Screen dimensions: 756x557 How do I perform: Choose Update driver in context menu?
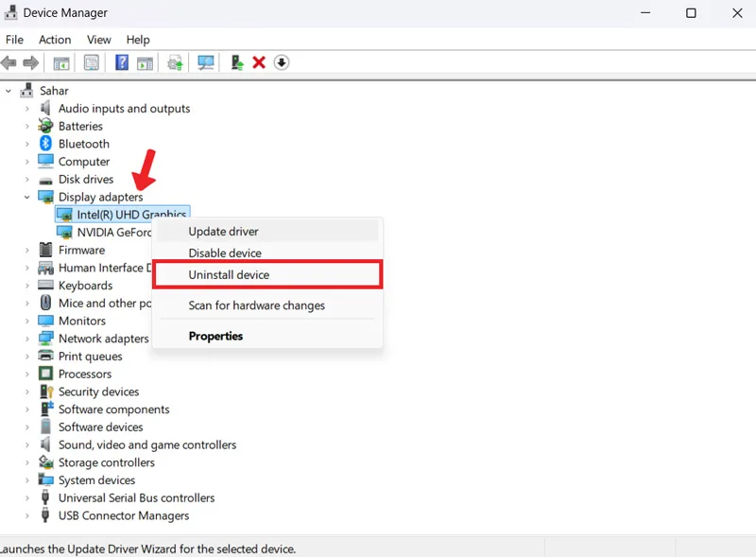click(x=267, y=231)
